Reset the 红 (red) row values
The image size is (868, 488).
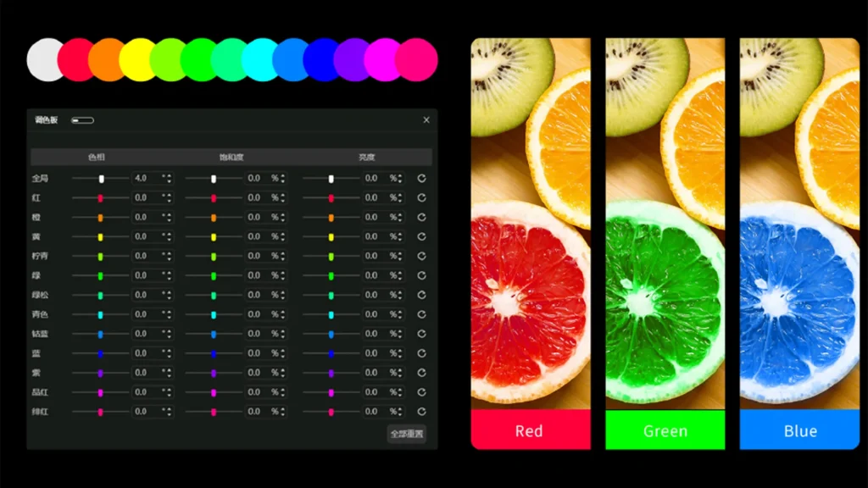421,198
